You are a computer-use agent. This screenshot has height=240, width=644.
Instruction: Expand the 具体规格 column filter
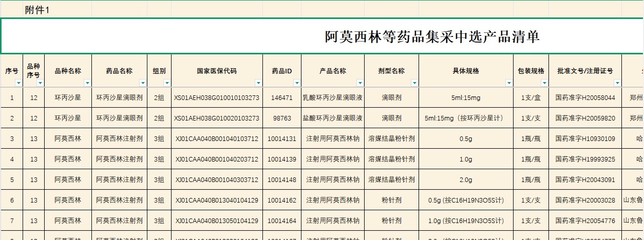(508, 83)
